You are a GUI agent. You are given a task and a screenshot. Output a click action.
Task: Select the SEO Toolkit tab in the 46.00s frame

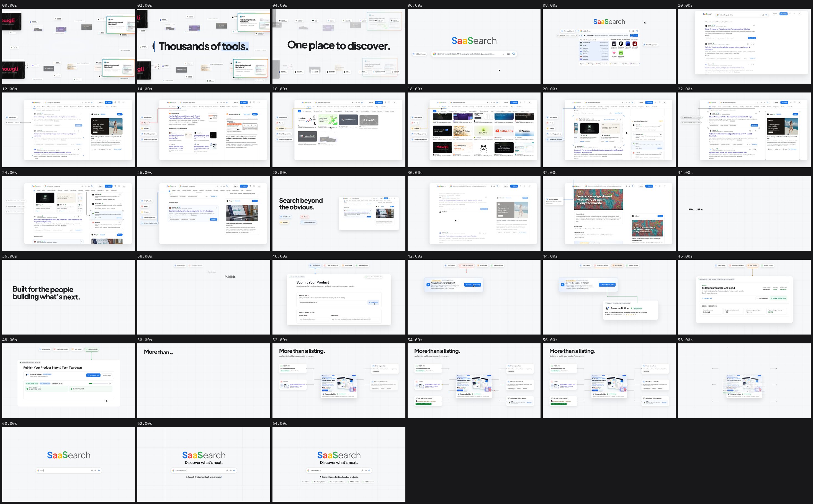(753, 266)
